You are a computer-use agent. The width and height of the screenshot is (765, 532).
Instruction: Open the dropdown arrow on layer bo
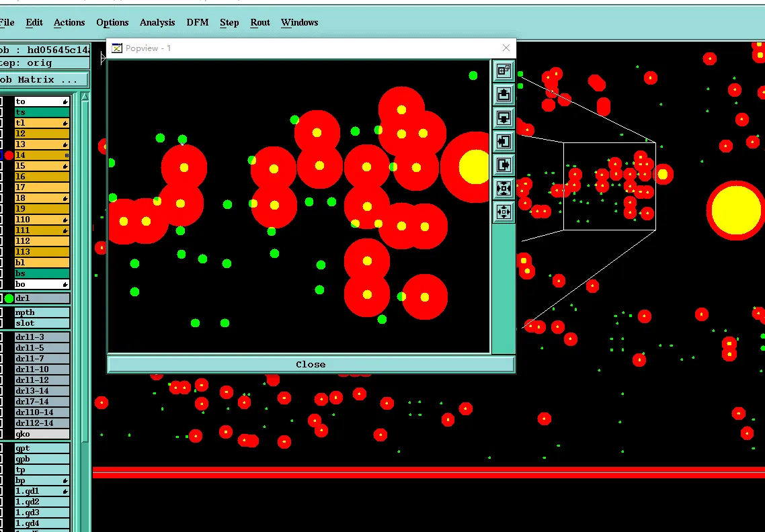65,283
